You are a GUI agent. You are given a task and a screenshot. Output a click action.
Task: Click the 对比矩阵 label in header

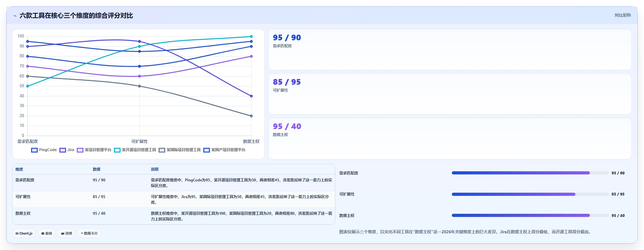[623, 15]
